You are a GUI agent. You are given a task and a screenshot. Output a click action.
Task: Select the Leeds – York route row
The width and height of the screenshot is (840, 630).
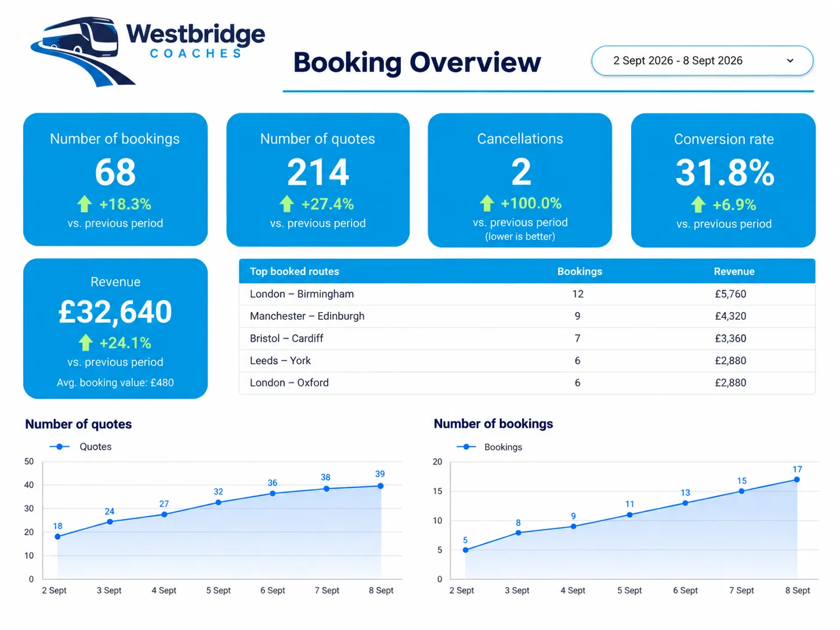click(x=527, y=361)
